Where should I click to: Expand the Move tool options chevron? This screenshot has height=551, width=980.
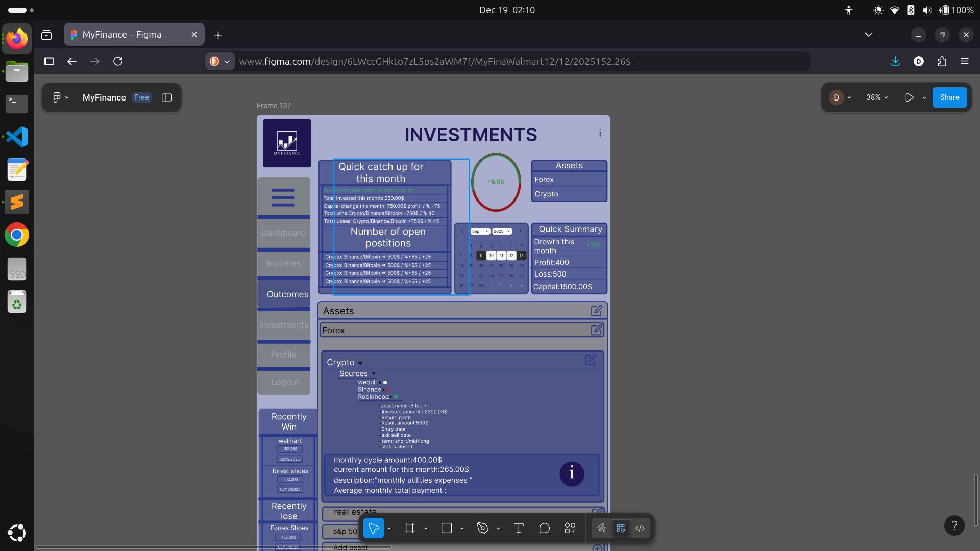(x=389, y=529)
